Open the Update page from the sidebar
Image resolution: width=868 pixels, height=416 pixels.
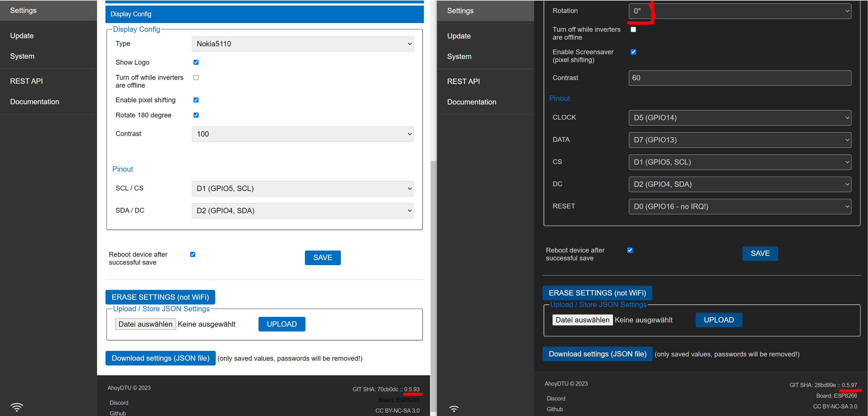22,35
